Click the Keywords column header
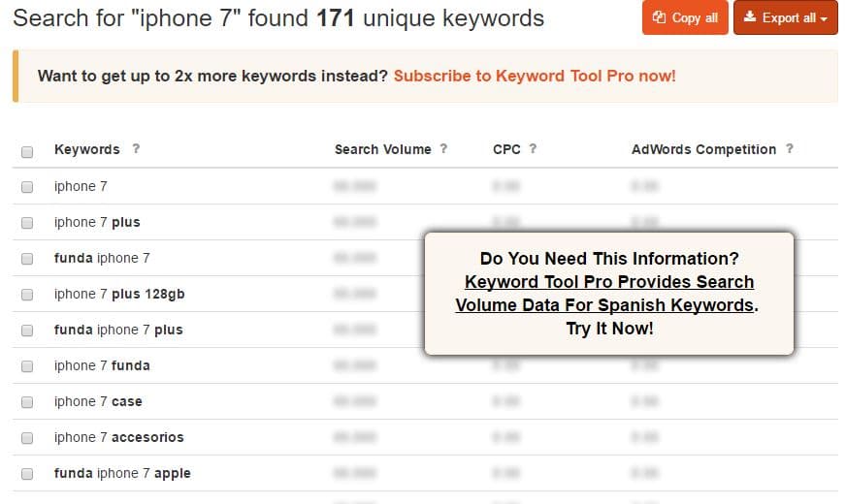 click(87, 149)
